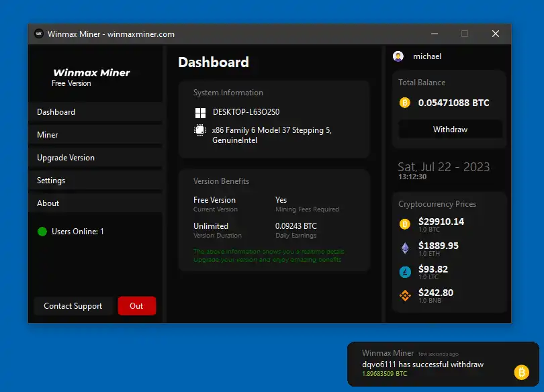
Task: Click the Dashboard page heading
Action: [x=214, y=62]
